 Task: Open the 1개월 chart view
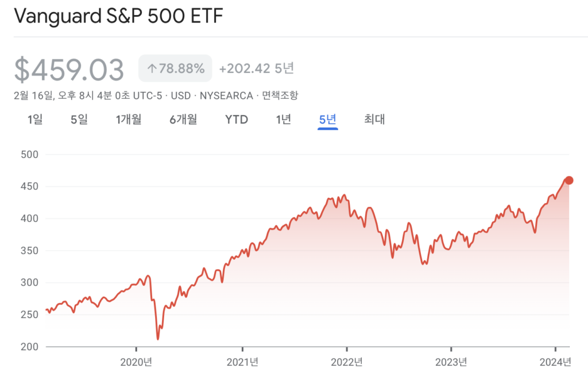(127, 120)
